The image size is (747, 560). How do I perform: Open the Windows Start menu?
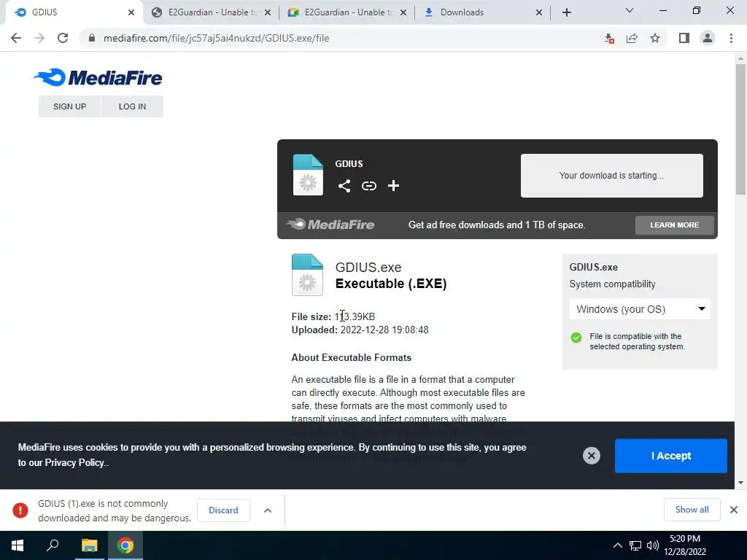(18, 545)
